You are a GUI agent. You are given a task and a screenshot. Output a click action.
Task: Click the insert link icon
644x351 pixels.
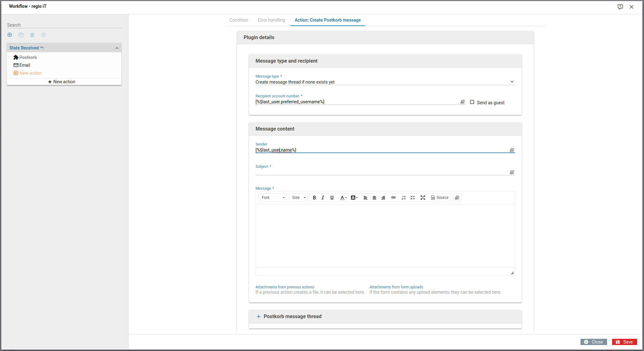(x=393, y=198)
